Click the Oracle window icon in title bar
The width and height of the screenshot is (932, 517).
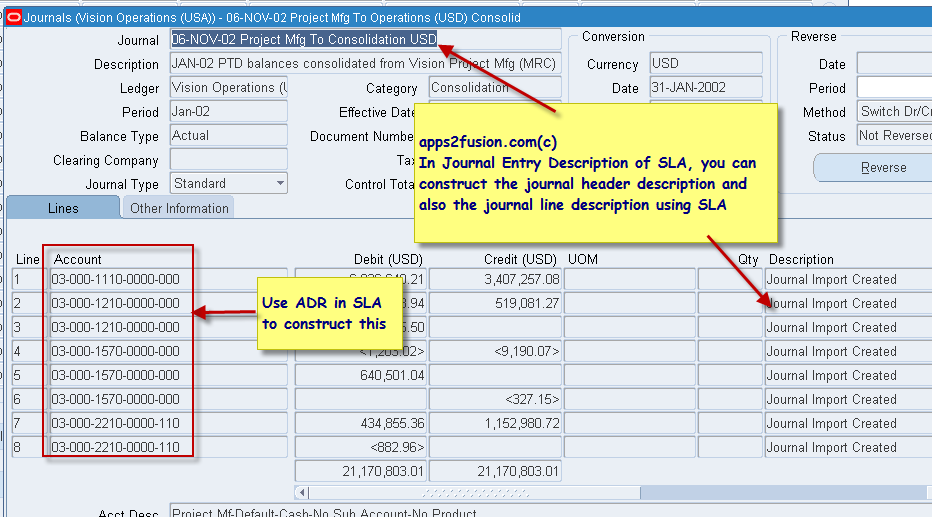[14, 18]
